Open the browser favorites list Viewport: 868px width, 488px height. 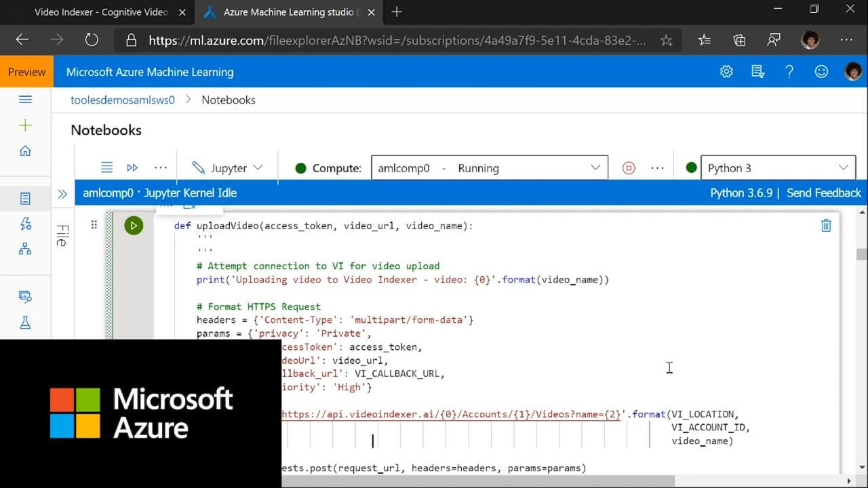tap(705, 40)
